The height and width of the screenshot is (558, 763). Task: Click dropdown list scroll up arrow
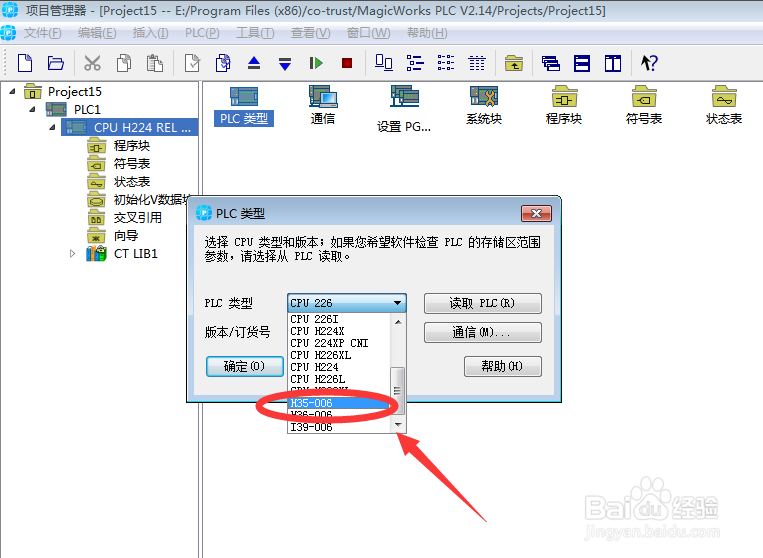click(x=398, y=322)
